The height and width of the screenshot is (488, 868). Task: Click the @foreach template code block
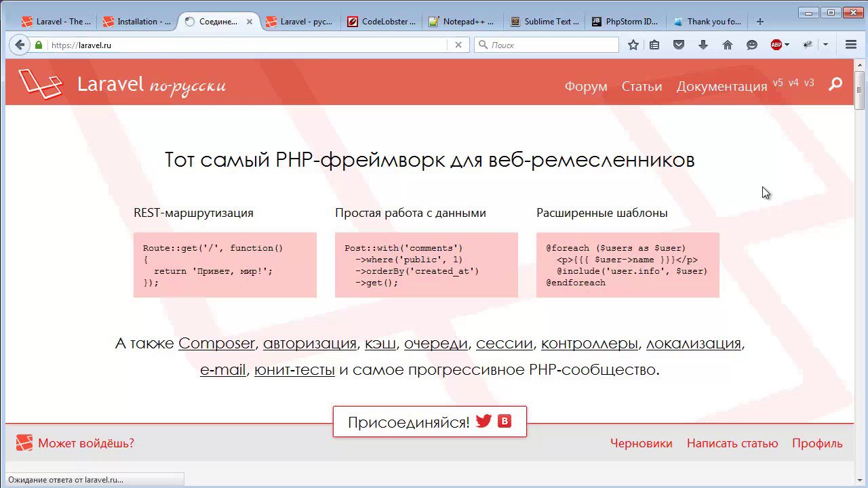point(628,265)
